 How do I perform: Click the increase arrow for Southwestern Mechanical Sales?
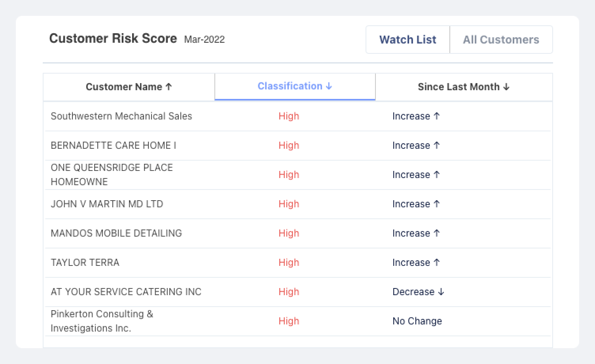[437, 116]
